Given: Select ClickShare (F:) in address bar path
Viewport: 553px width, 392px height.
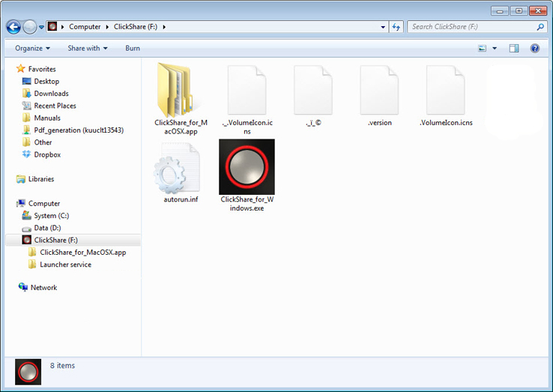Looking at the screenshot, I should pos(136,27).
